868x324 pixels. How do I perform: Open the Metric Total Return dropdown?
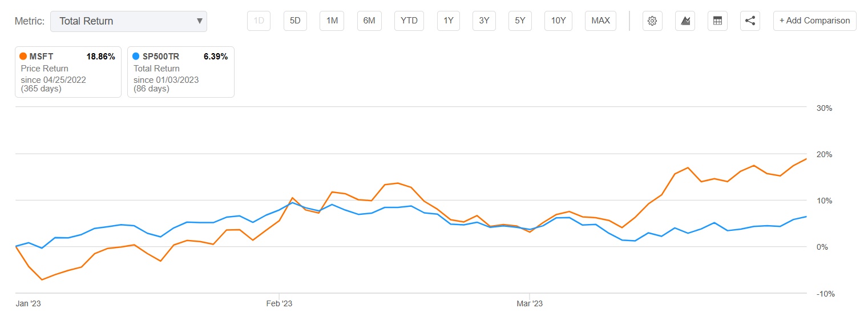128,21
